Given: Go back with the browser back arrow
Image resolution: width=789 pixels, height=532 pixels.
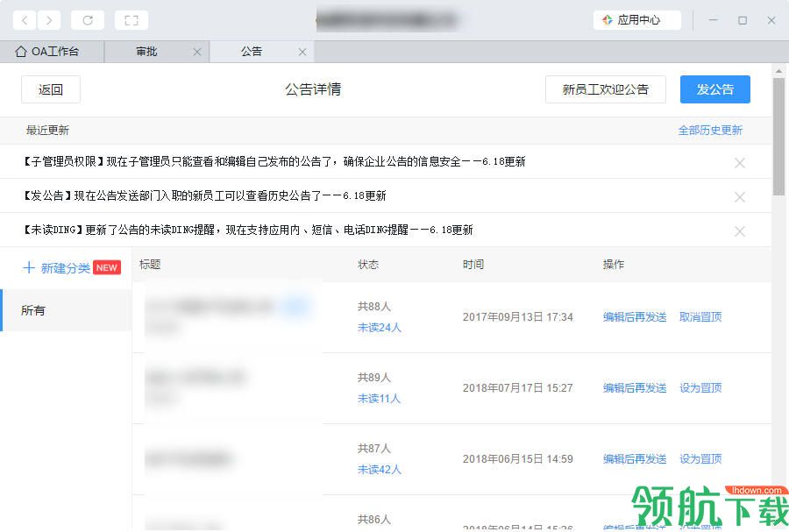Looking at the screenshot, I should click(25, 20).
